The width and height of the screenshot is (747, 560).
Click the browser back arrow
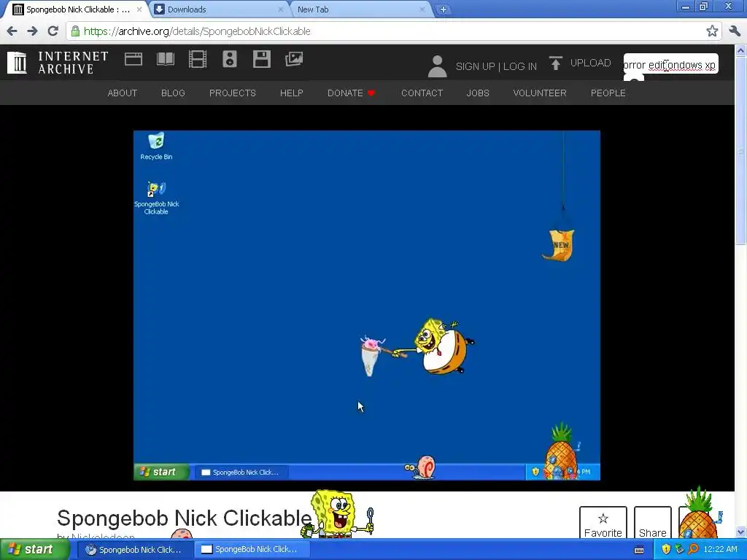point(12,31)
